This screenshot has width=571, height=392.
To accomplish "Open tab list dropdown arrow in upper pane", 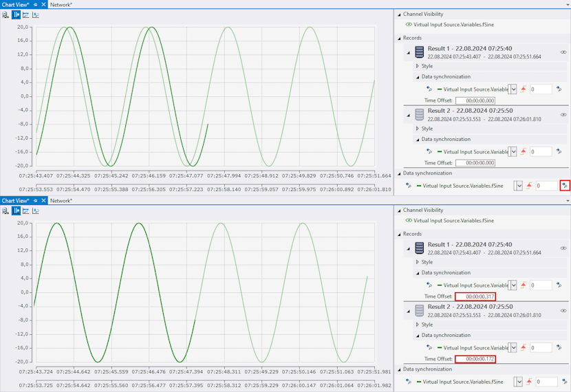I will tap(568, 5).
